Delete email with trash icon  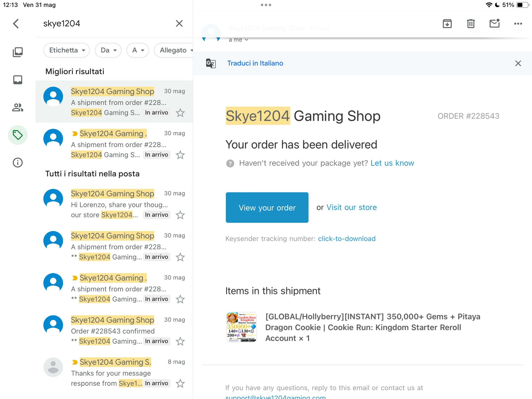(471, 24)
